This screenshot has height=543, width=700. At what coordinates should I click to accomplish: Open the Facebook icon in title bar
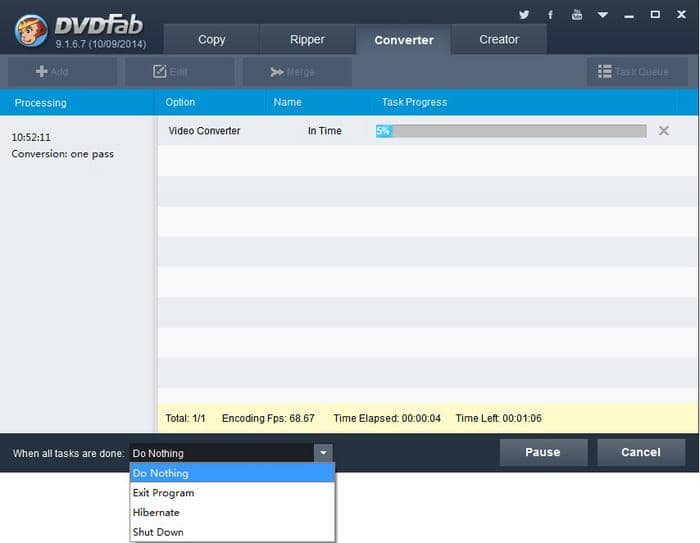click(x=550, y=15)
